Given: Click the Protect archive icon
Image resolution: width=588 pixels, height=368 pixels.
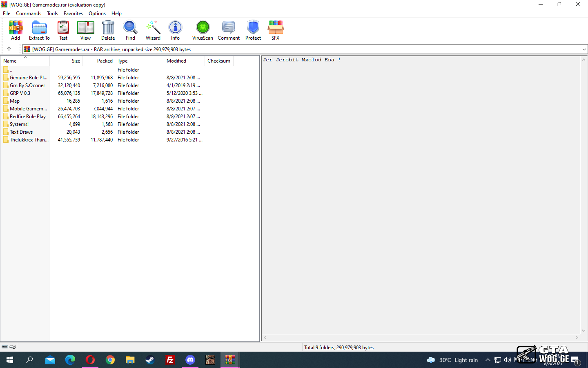Looking at the screenshot, I should tap(253, 30).
